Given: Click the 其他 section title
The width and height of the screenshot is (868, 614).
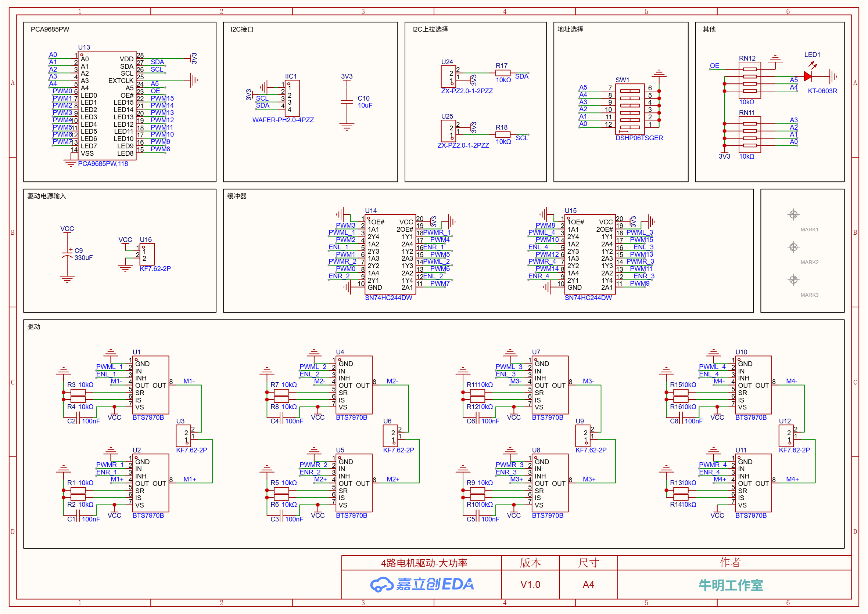Looking at the screenshot, I should [x=709, y=29].
